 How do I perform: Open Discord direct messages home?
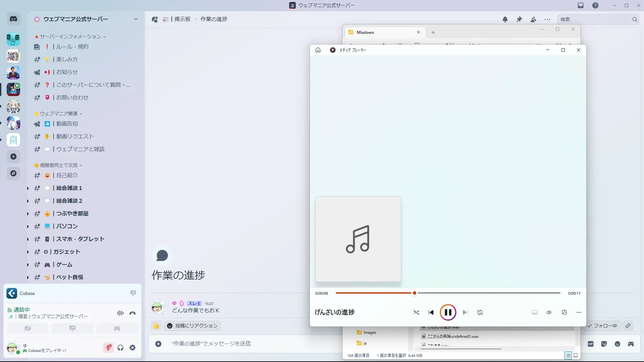point(13,19)
